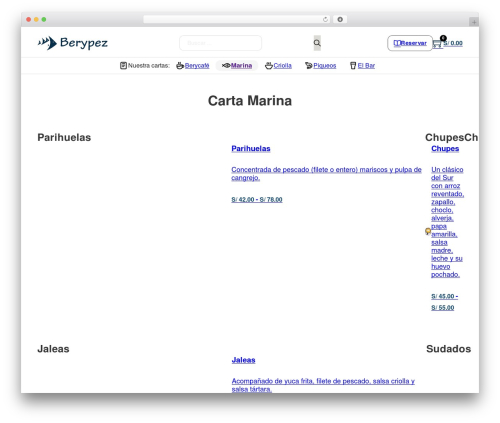The image size is (500, 423).
Task: Open the Chupes product link
Action: coord(445,149)
